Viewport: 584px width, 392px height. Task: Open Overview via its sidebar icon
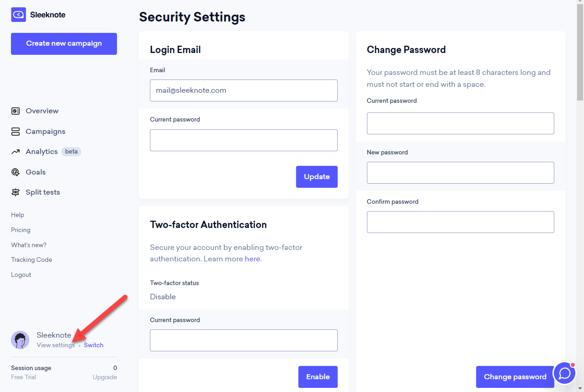point(16,111)
